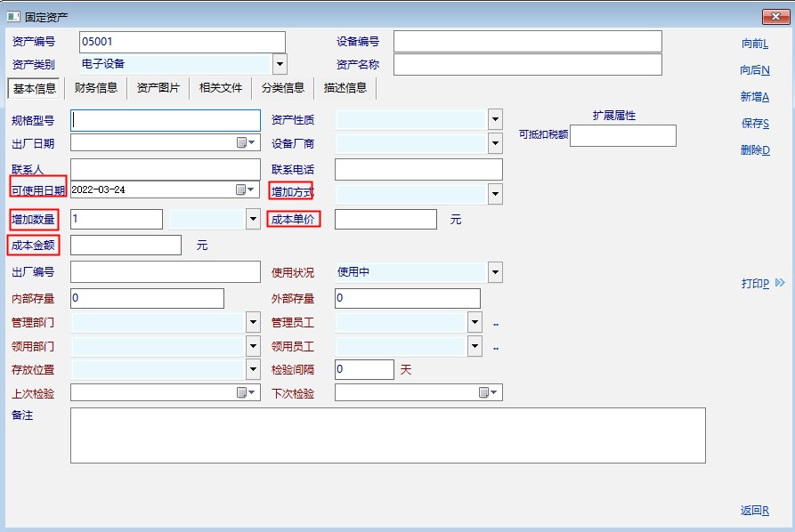Screen dimensions: 795x532
Task: Open calendar picker for 可使用日期
Action: (245, 189)
